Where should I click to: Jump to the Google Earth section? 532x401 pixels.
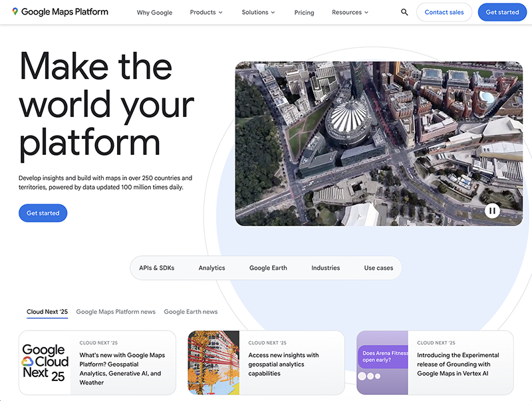(268, 268)
